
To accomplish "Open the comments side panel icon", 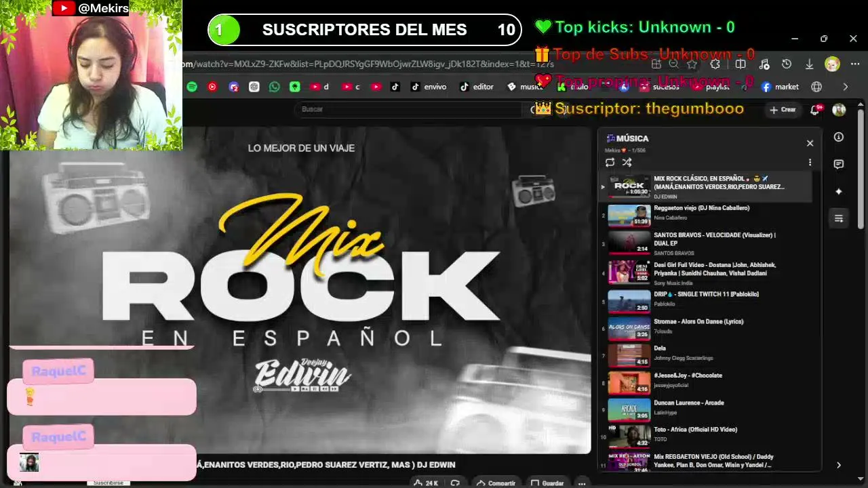I will coord(839,165).
